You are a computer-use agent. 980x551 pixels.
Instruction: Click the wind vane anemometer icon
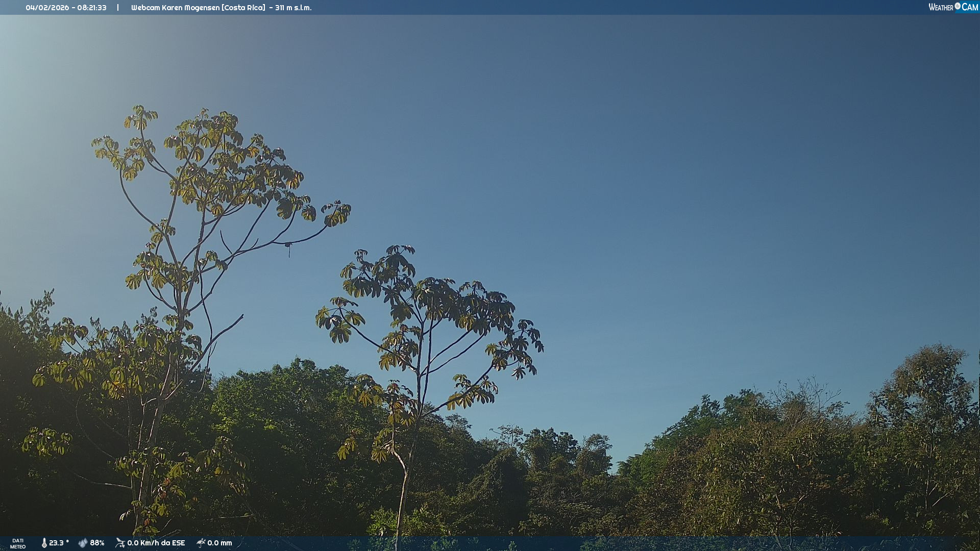click(x=120, y=543)
